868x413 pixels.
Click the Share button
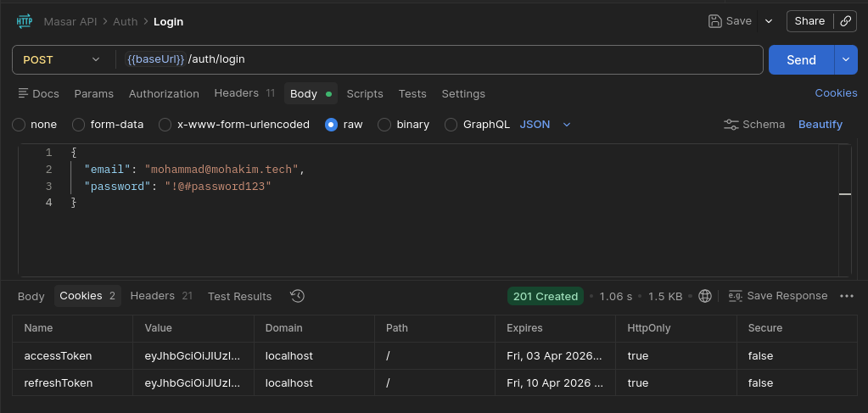point(809,21)
